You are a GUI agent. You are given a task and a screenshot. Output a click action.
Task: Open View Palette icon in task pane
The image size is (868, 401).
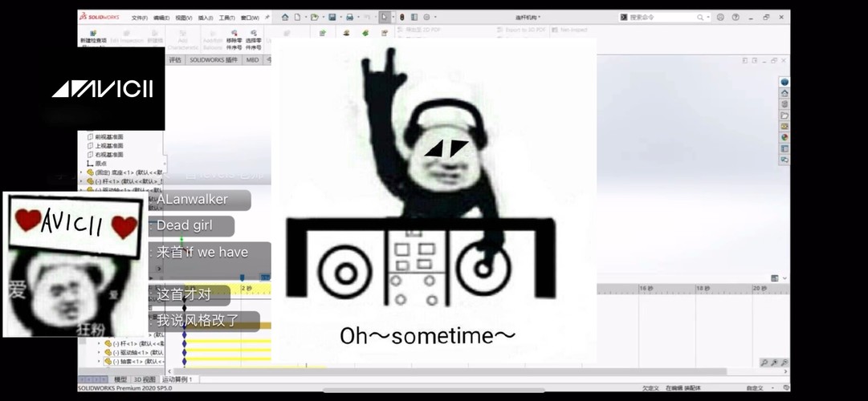click(784, 126)
